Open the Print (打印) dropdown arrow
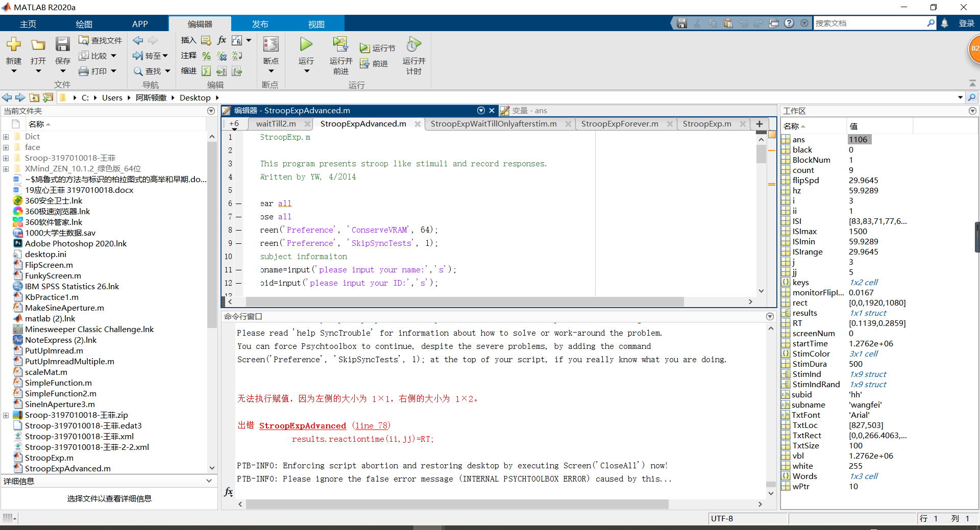This screenshot has height=530, width=980. (x=113, y=71)
